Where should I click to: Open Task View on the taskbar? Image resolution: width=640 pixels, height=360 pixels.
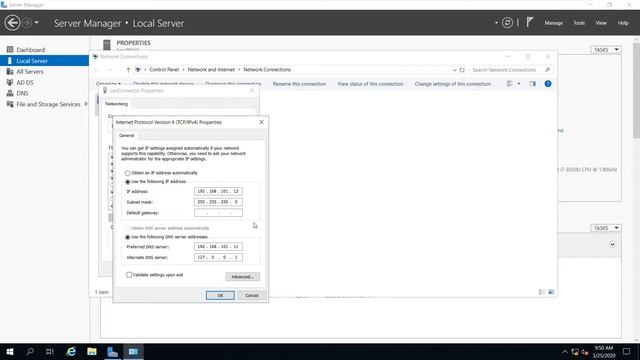(x=50, y=351)
